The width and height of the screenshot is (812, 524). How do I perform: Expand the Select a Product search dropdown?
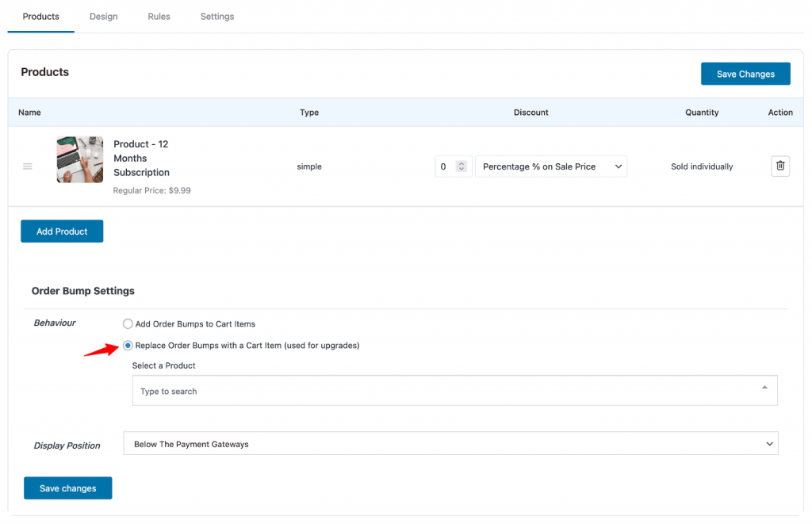(454, 390)
